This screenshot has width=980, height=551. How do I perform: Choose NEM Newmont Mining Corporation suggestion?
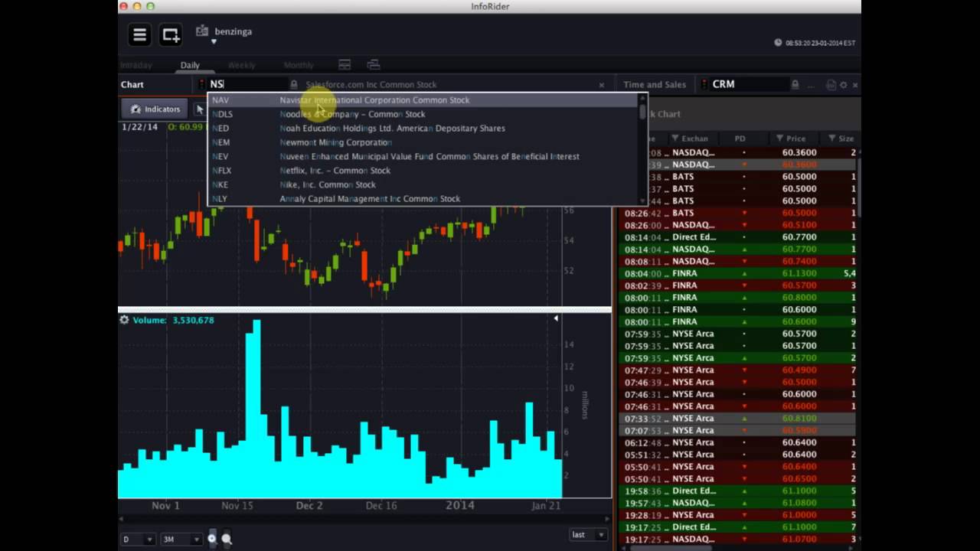tap(423, 142)
